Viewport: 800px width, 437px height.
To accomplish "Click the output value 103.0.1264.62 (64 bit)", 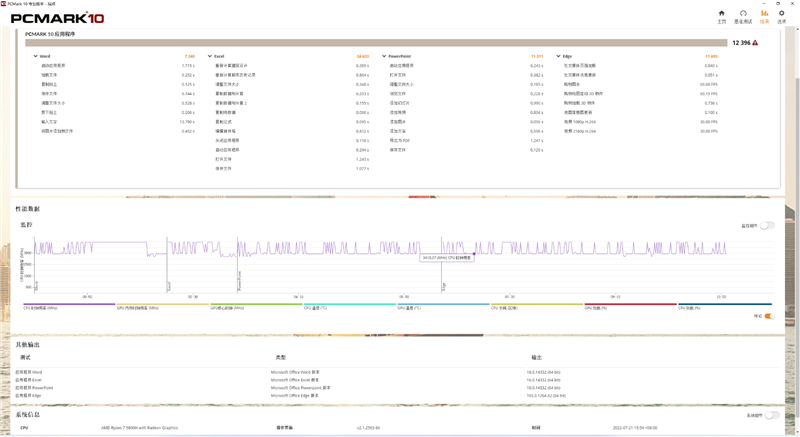I will (x=546, y=395).
